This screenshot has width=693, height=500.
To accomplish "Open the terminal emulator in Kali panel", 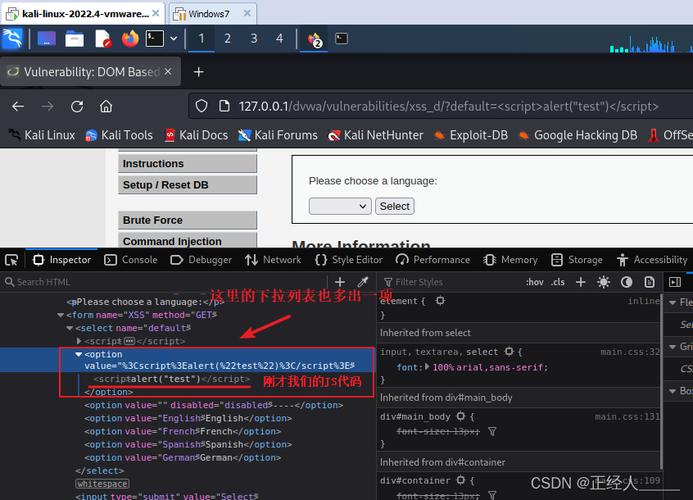I will [155, 39].
